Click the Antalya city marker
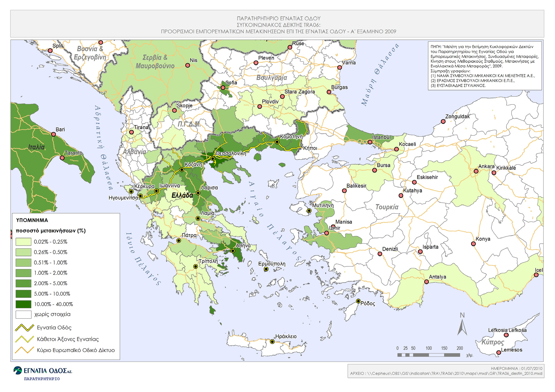This screenshot has height=392, width=555. 426,282
